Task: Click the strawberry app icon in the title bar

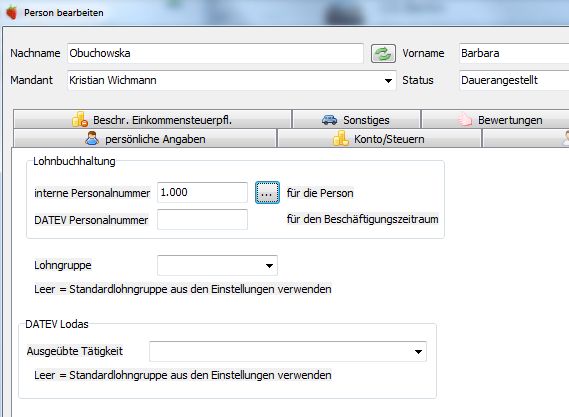Action: coord(12,12)
